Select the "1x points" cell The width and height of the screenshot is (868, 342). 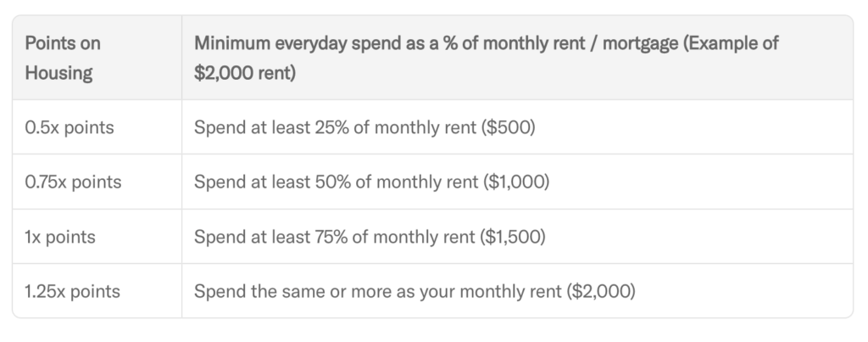[60, 237]
